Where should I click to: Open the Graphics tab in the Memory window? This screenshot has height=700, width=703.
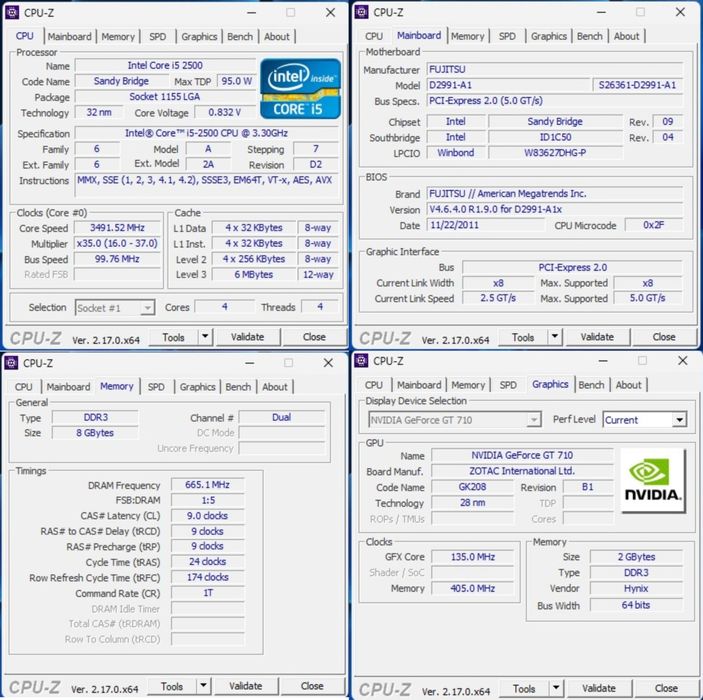click(x=197, y=387)
